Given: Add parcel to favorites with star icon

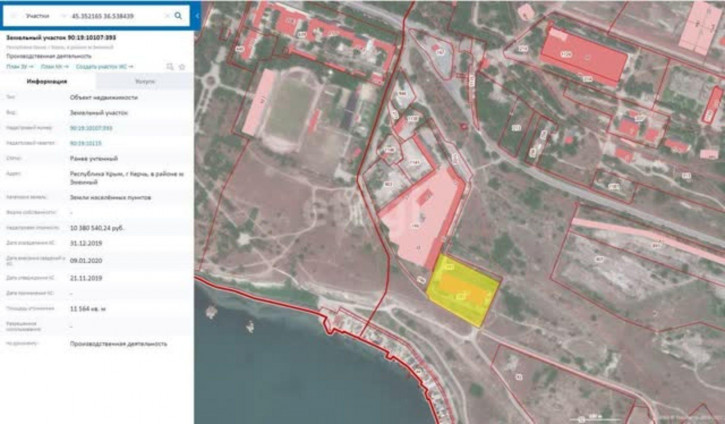Looking at the screenshot, I should pyautogui.click(x=182, y=67).
